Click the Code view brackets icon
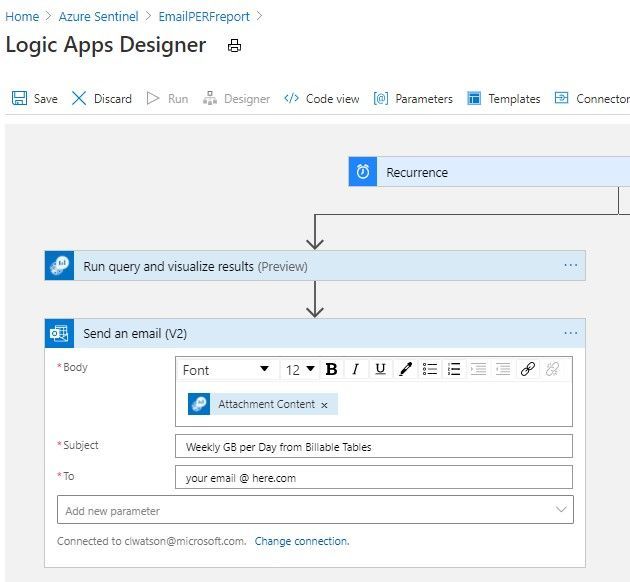 click(291, 98)
